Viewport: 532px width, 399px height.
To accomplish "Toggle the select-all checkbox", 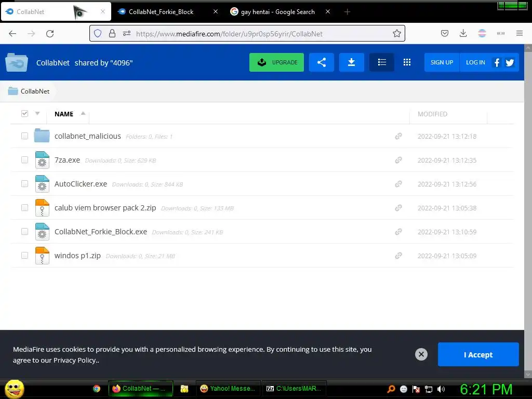I will (x=24, y=114).
